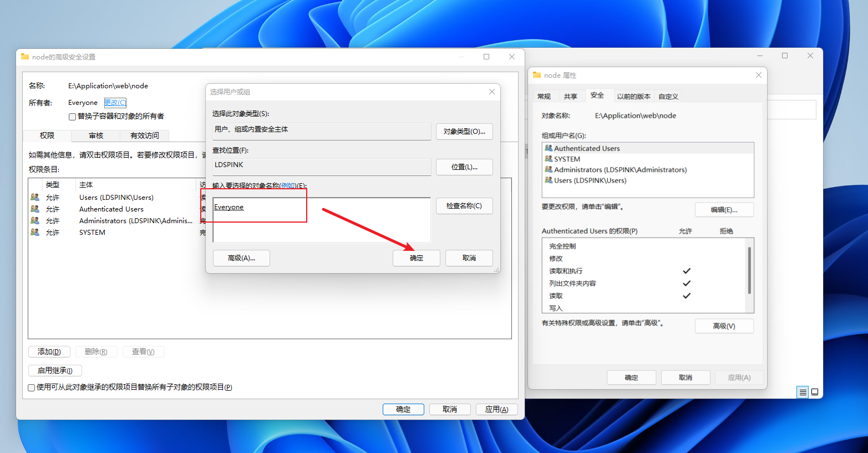Switch to the 审核 tab

[x=95, y=135]
